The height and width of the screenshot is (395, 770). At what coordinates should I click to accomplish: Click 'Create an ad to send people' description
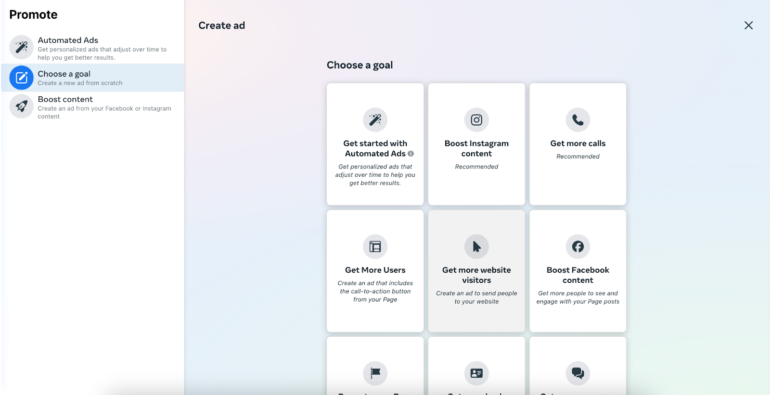coord(476,297)
